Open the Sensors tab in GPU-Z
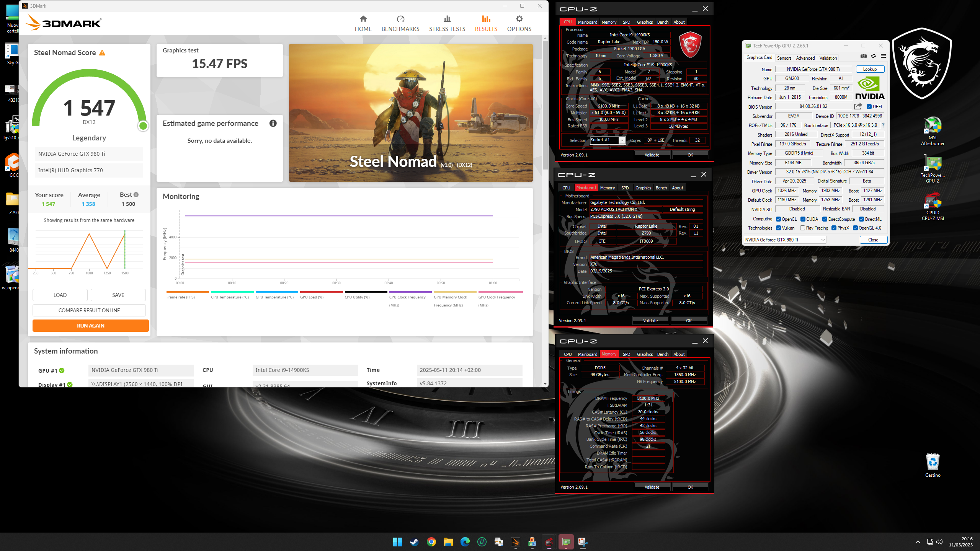Image resolution: width=980 pixels, height=551 pixels. click(784, 58)
